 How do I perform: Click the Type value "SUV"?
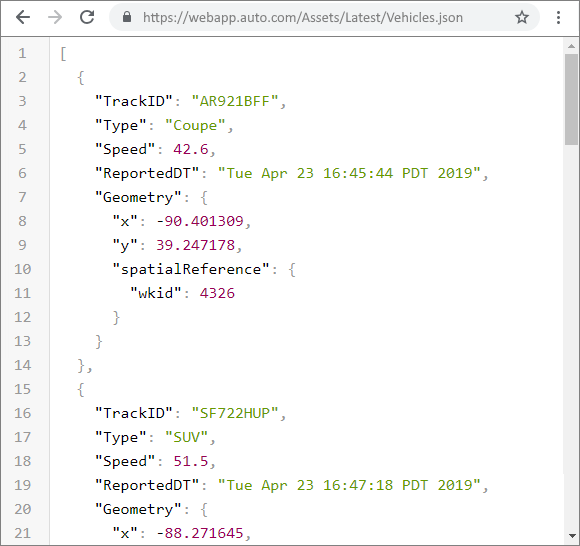coord(186,437)
